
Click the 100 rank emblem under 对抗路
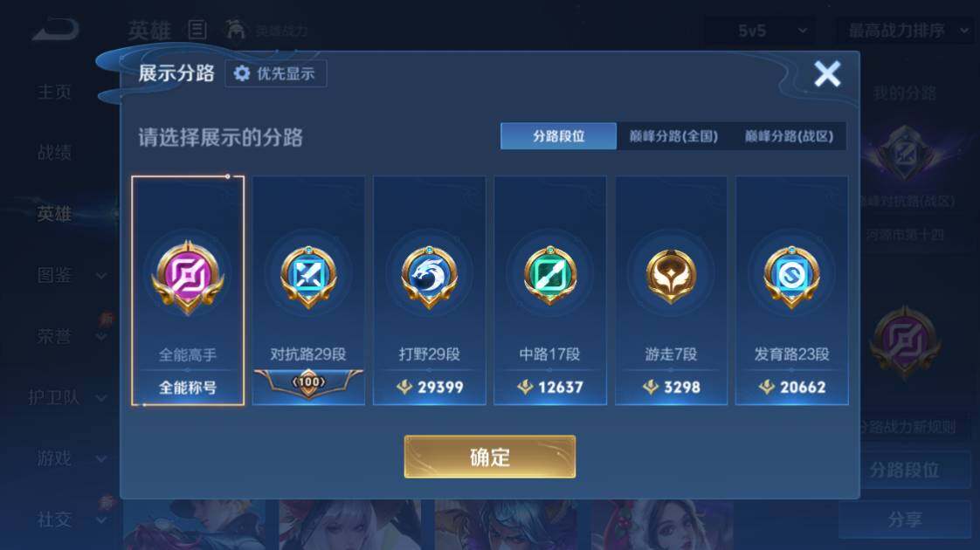click(308, 383)
